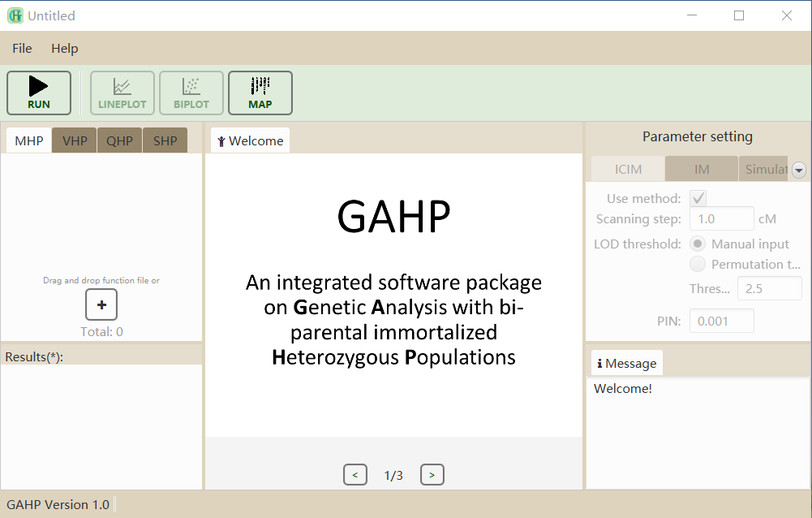Click the GAHP app icon in title bar
812x518 pixels.
click(x=15, y=15)
